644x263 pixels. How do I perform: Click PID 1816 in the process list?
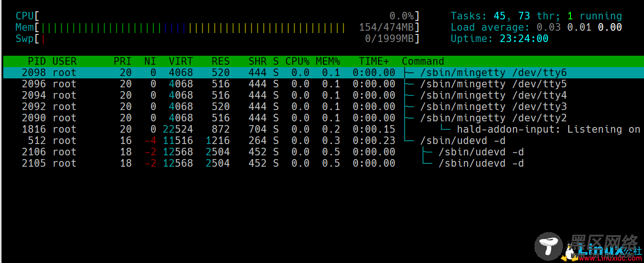point(34,129)
